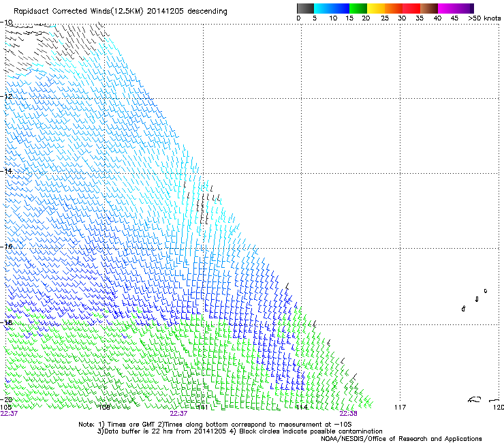
Task: Click the middle '22:37' time label near longitude 111
Action: (x=178, y=414)
